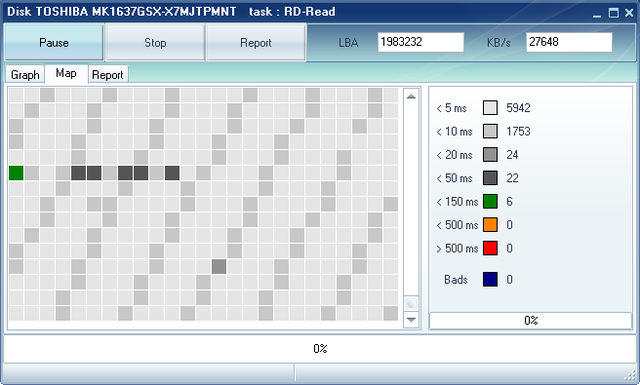Viewport: 640px width, 385px height.
Task: Click the Pause button
Action: [x=53, y=42]
